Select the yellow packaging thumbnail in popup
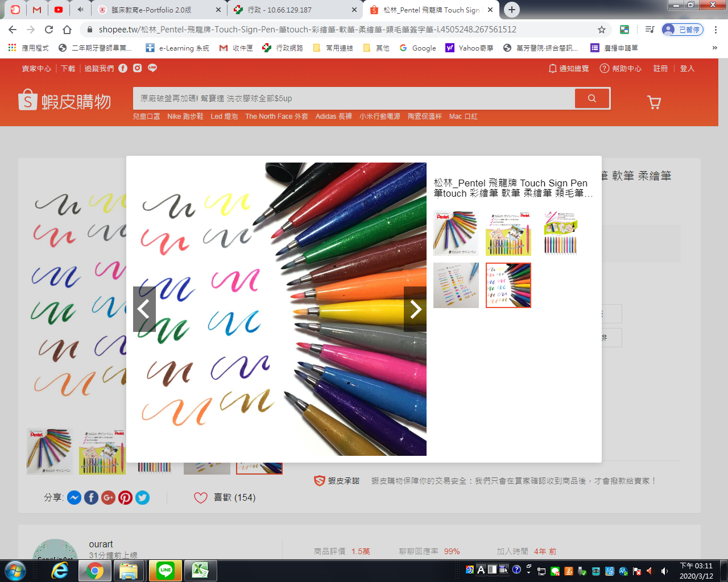This screenshot has height=582, width=728. [508, 233]
